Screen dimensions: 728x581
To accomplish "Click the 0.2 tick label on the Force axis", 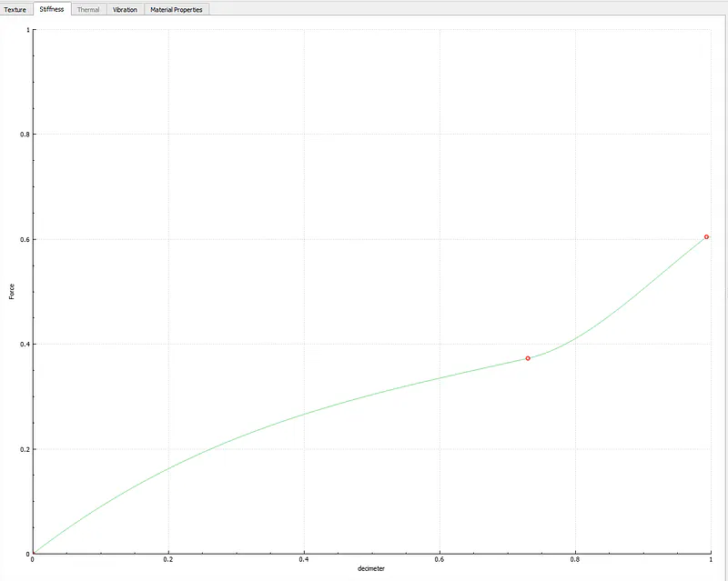I will tap(25, 449).
